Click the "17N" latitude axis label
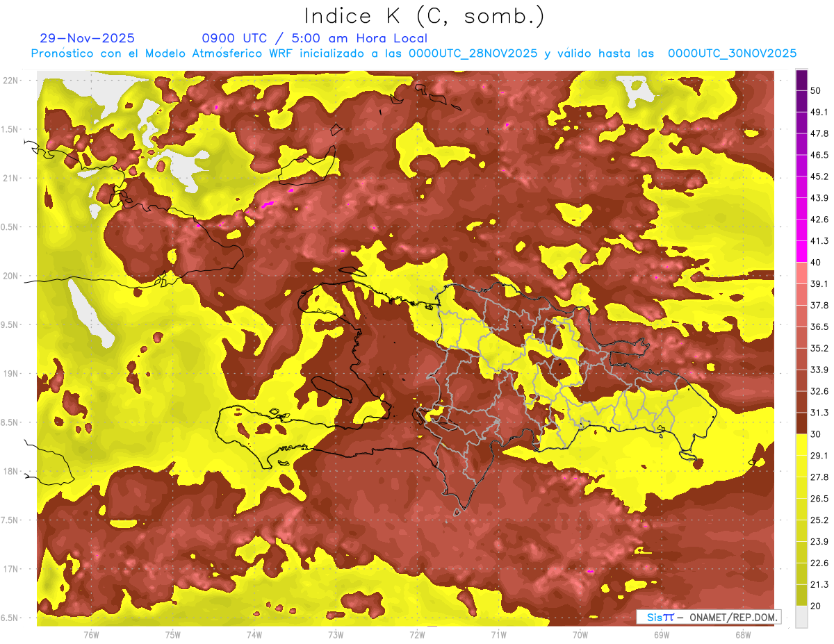This screenshot has height=644, width=834. coord(11,570)
